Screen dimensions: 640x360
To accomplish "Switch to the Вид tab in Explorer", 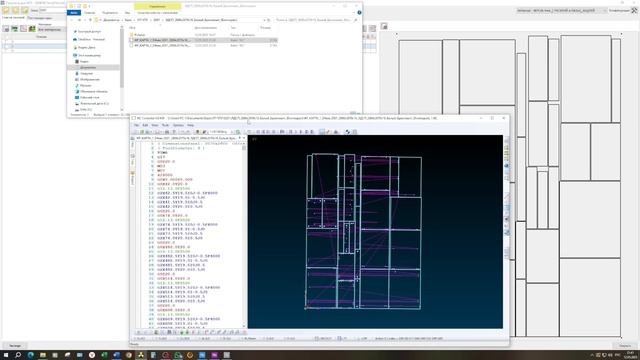I will [127, 13].
